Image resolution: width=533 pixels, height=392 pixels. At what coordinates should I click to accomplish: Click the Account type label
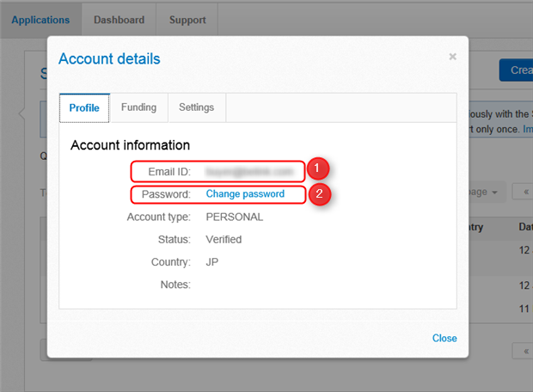[159, 217]
